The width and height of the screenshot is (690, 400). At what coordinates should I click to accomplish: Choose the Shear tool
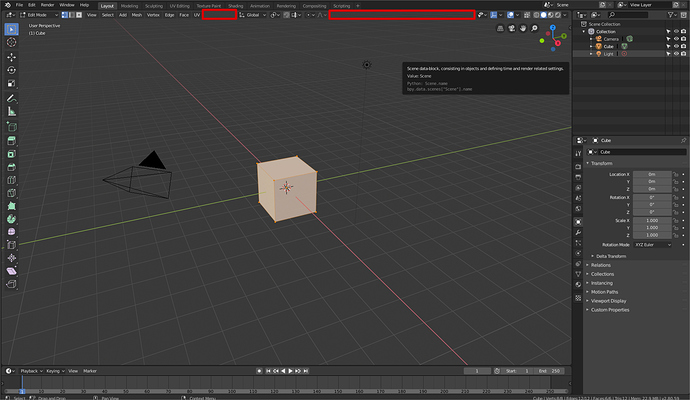click(x=11, y=271)
